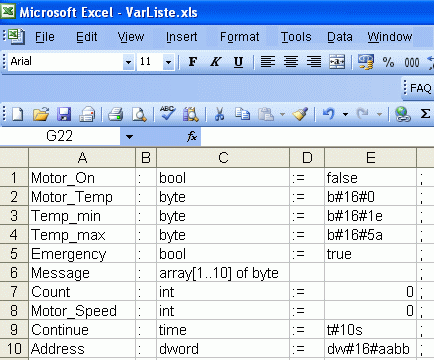Select cell with value t#10s
434x360 pixels.
coord(370,330)
